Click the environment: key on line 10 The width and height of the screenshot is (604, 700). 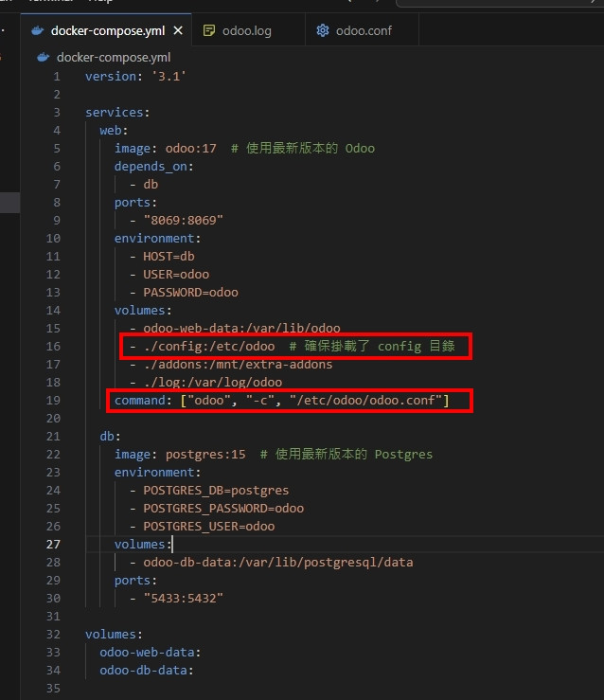point(157,239)
